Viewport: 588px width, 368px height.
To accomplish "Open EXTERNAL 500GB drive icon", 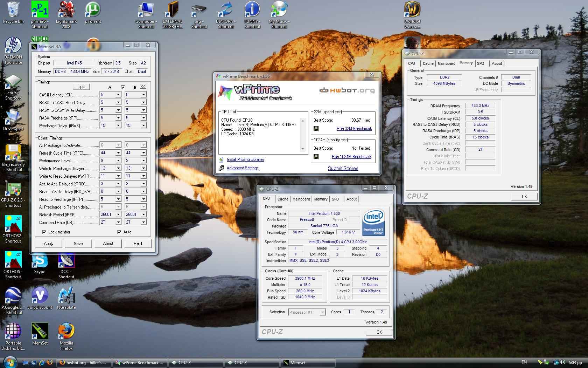I will click(x=173, y=15).
